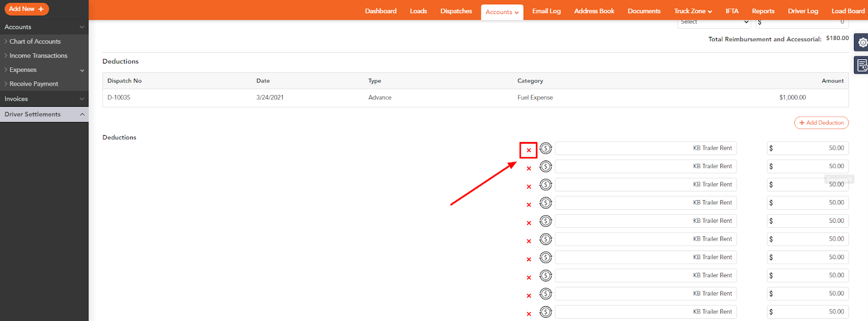Open the Dispatches tab
868x321 pixels.
(456, 11)
